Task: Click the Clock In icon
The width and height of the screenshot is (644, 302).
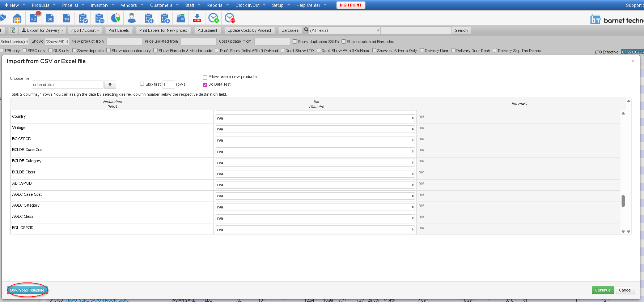Action: pyautogui.click(x=213, y=18)
